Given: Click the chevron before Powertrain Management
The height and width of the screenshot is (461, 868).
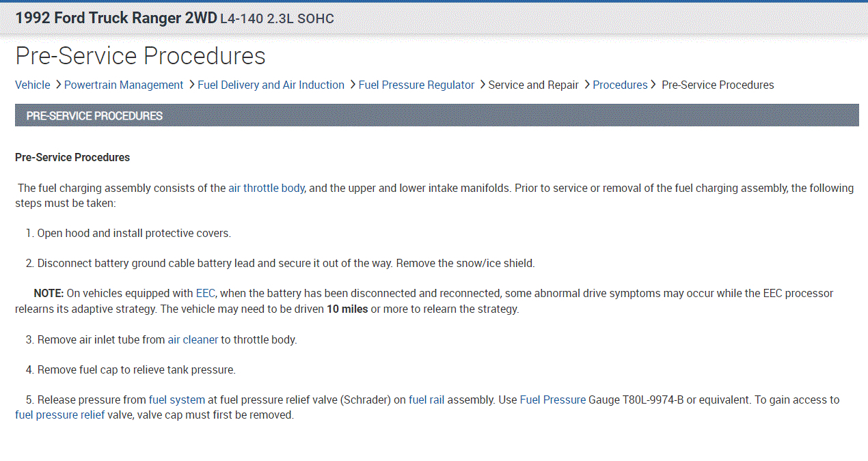Looking at the screenshot, I should (x=57, y=85).
